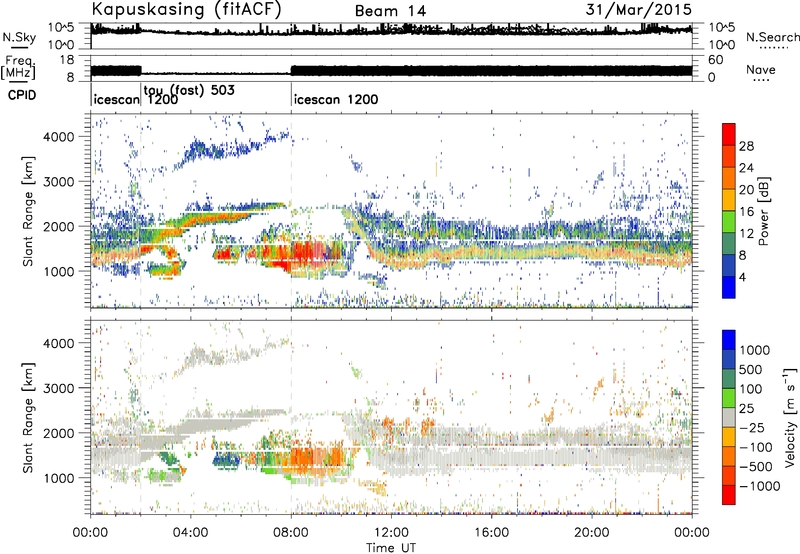Viewport: 800px width, 554px height.
Task: Click the blue bottom of Power colorbar
Action: coord(729,287)
